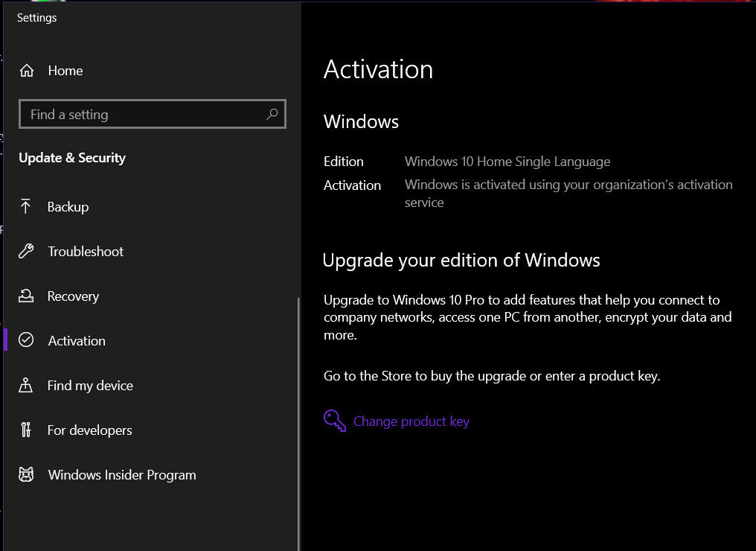
Task: Click the Go to the Store sentence
Action: tap(492, 376)
